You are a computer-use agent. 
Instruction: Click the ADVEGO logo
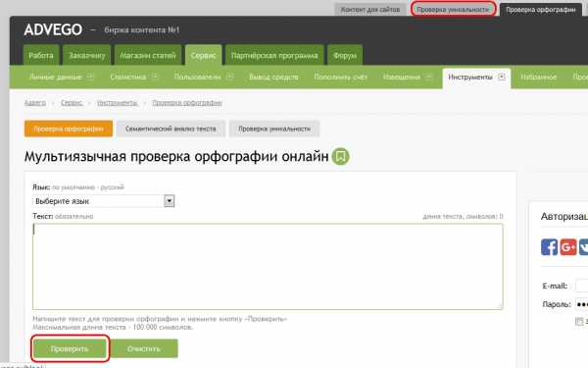pos(53,29)
